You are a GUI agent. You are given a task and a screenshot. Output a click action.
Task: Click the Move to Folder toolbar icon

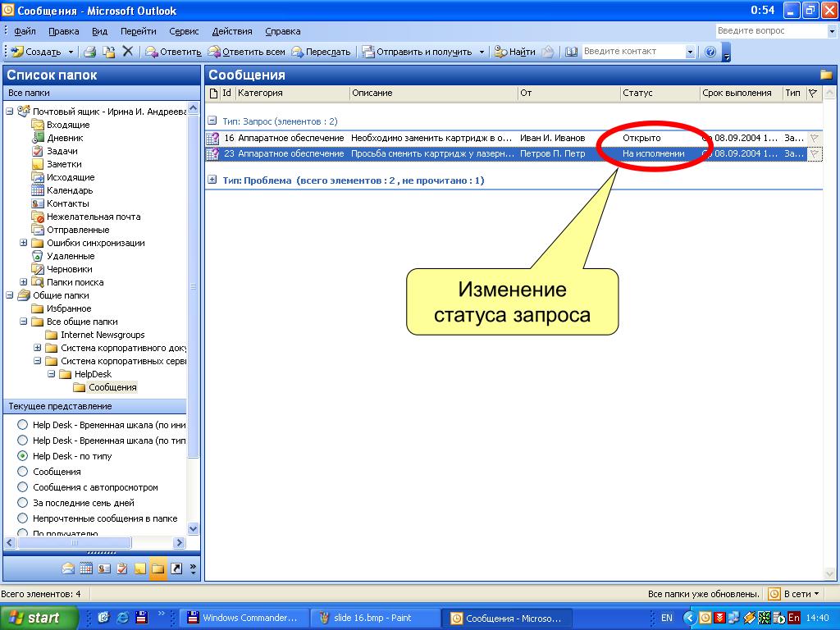tap(109, 52)
